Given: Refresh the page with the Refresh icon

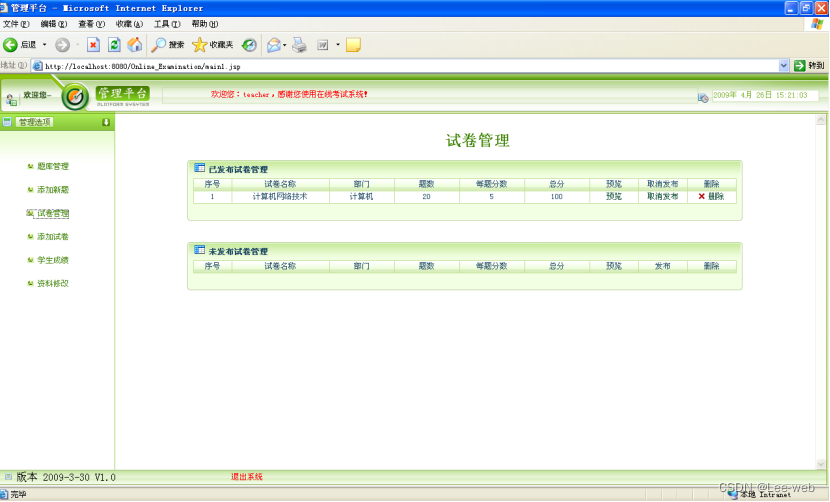Looking at the screenshot, I should pyautogui.click(x=114, y=45).
